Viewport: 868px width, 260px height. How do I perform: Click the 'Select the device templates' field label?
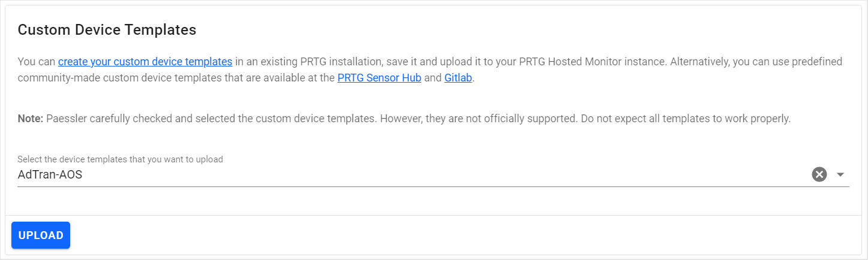tap(120, 159)
